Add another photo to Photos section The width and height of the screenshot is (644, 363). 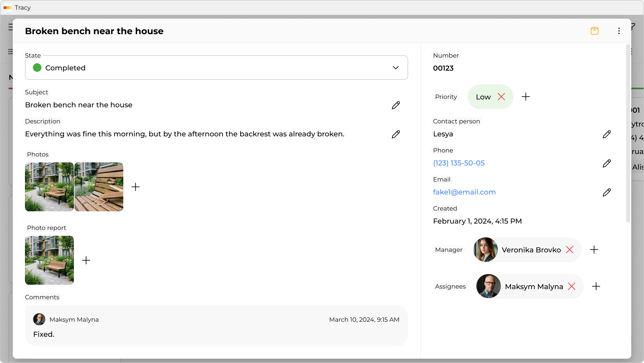pos(136,187)
